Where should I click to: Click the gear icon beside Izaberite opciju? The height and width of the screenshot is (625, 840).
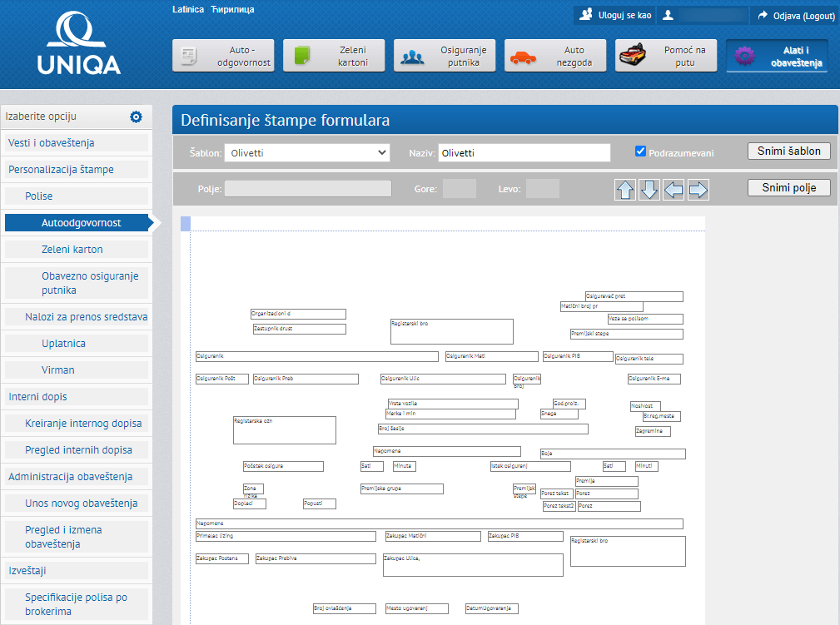click(136, 117)
